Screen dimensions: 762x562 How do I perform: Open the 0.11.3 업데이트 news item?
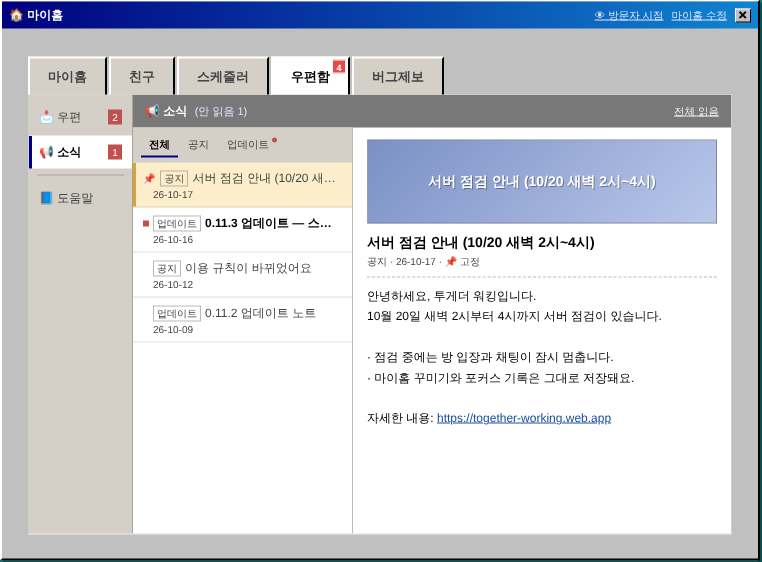242,230
